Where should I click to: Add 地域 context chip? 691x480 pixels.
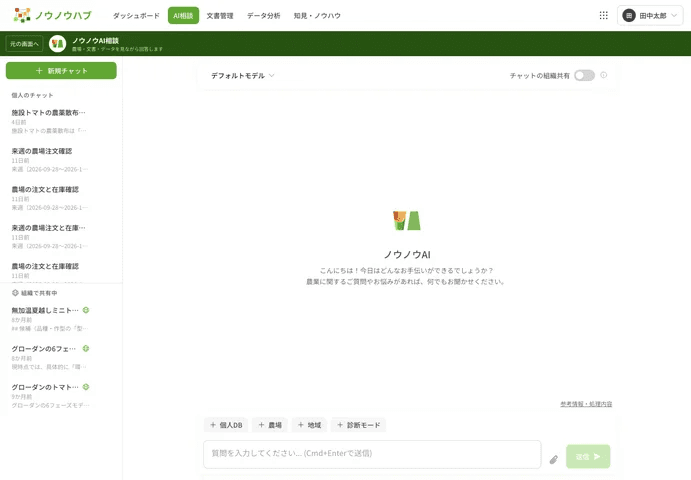tap(309, 425)
